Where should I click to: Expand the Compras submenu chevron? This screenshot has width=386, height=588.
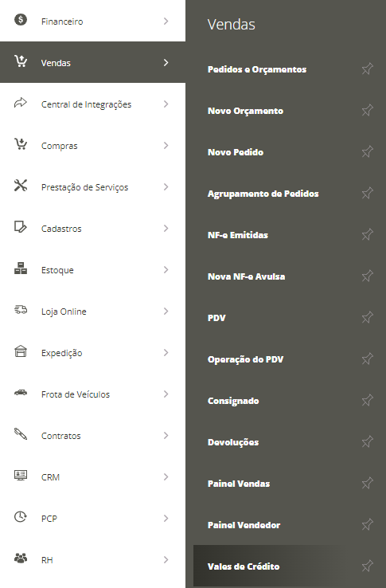coord(166,146)
